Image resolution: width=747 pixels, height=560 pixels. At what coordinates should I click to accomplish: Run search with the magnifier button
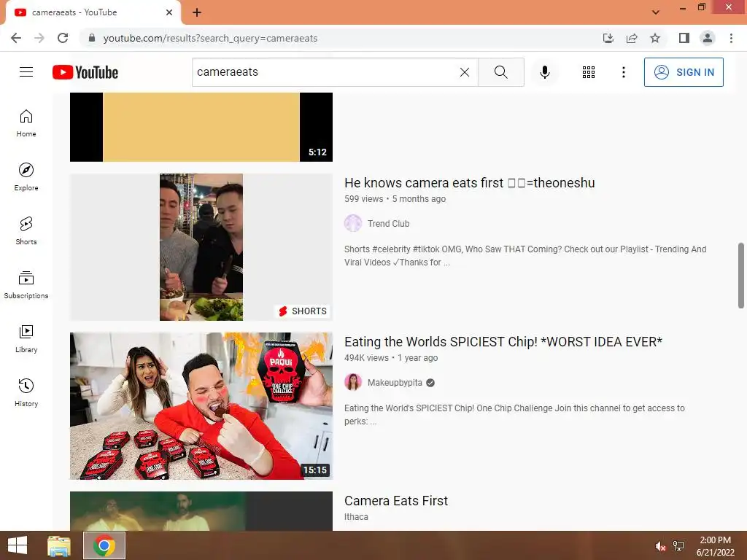tap(500, 72)
